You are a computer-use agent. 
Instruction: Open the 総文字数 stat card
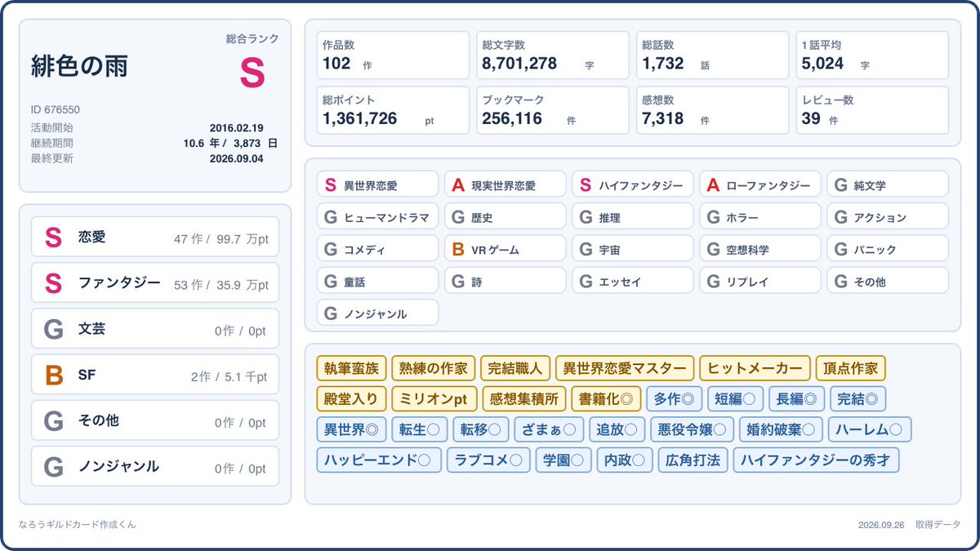[x=553, y=56]
